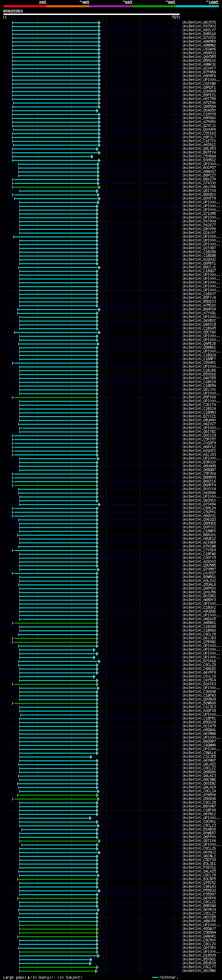Select the UniRef100_C7YSE4 label
The image size is (222, 980).
tap(199, 550)
